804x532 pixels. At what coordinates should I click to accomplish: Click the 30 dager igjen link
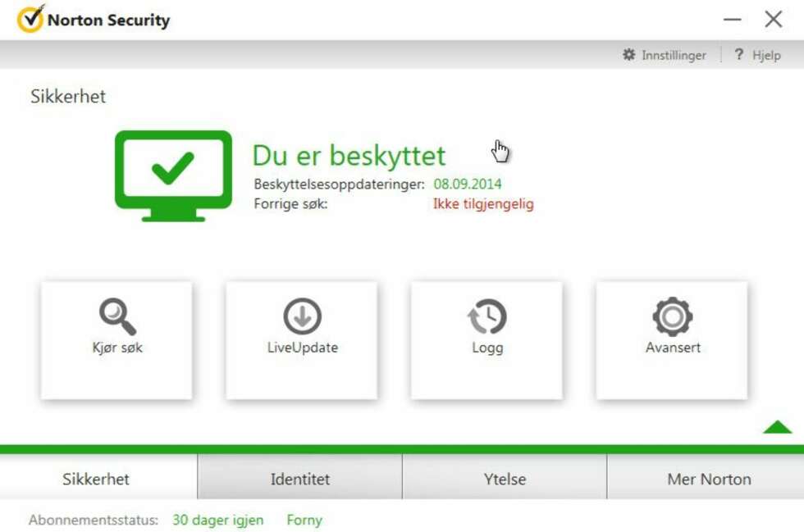(x=218, y=520)
